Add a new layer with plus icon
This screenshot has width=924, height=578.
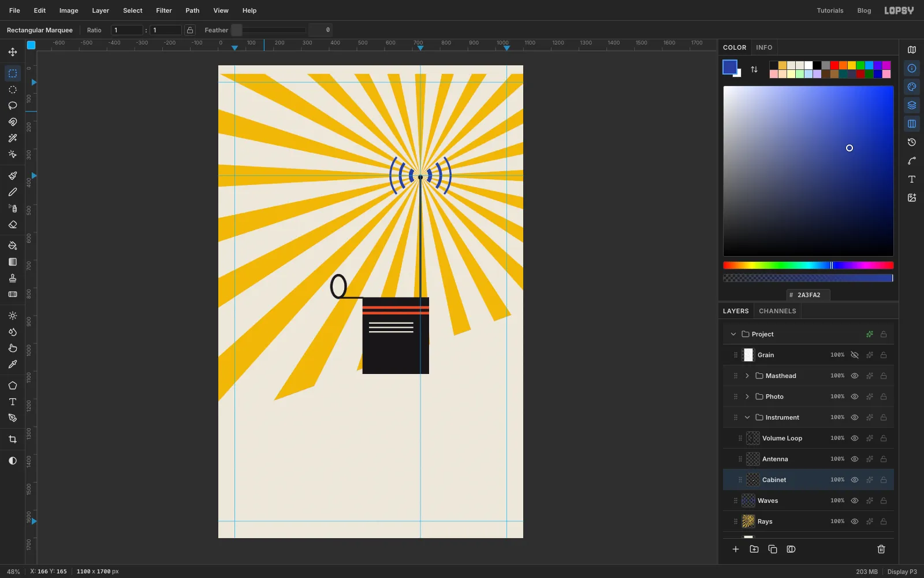click(736, 549)
